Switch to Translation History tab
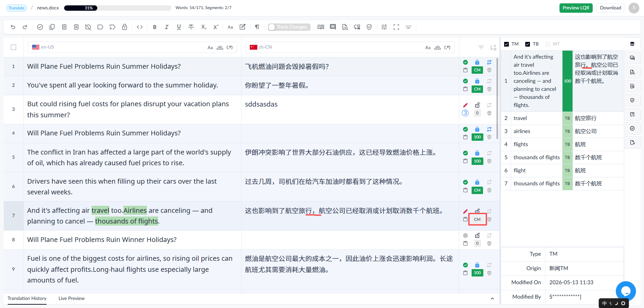The width and height of the screenshot is (644, 308). click(x=27, y=298)
